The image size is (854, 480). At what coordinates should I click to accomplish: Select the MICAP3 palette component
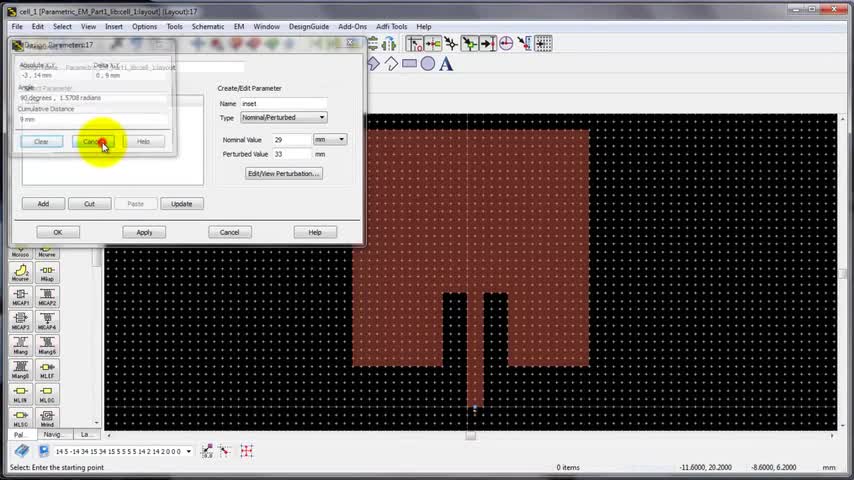(x=21, y=321)
